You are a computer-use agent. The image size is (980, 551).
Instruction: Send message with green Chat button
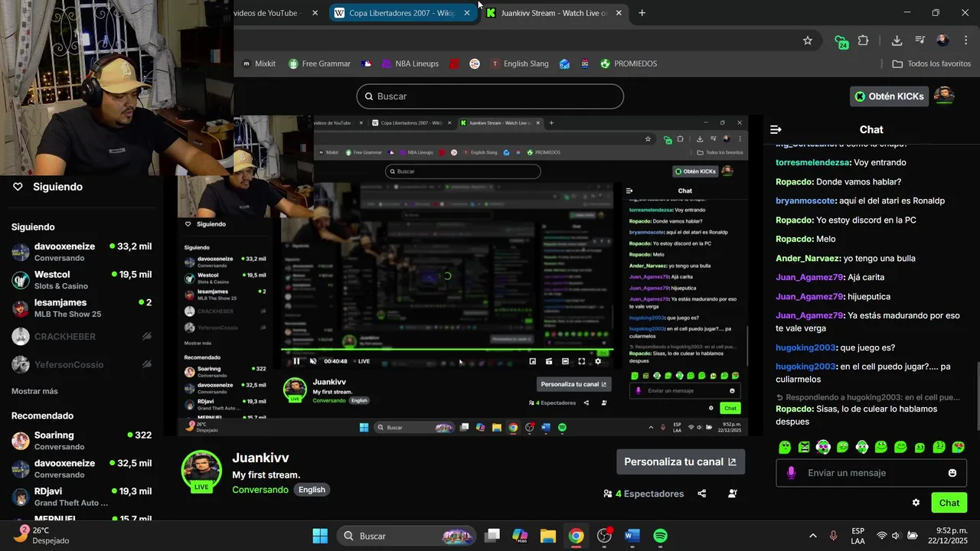(x=949, y=503)
